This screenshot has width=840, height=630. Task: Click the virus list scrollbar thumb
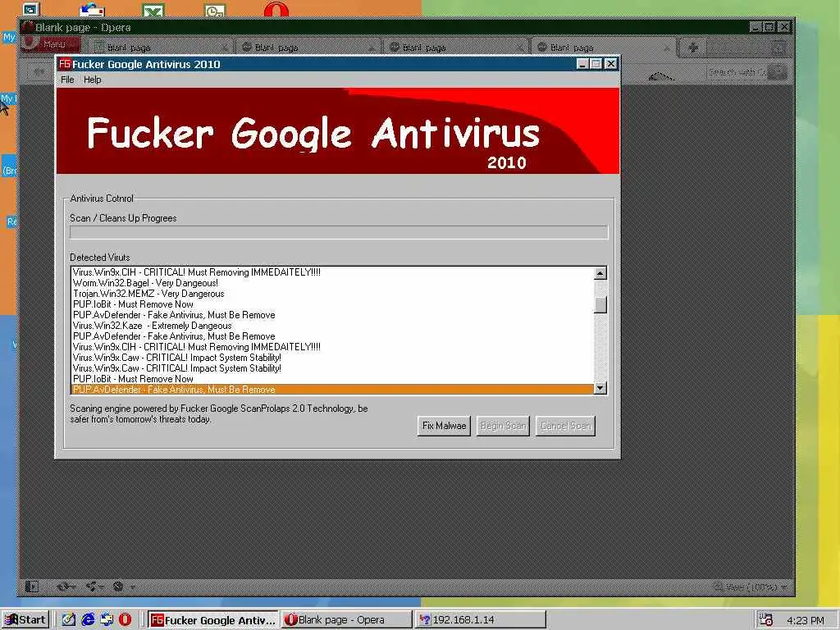(600, 305)
